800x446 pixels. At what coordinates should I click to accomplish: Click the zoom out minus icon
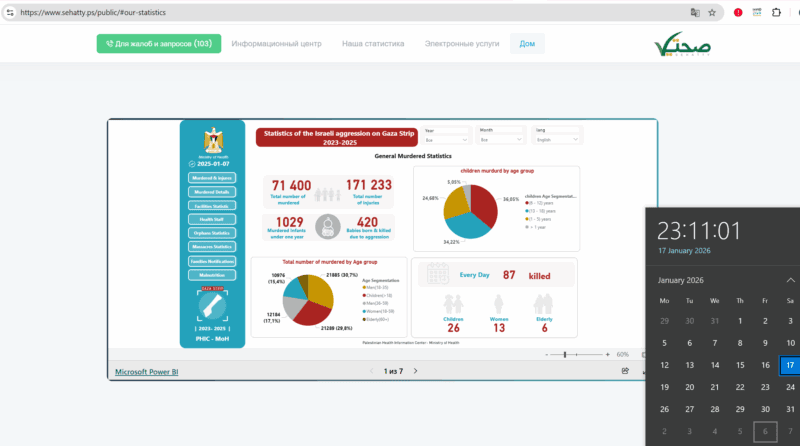(547, 354)
